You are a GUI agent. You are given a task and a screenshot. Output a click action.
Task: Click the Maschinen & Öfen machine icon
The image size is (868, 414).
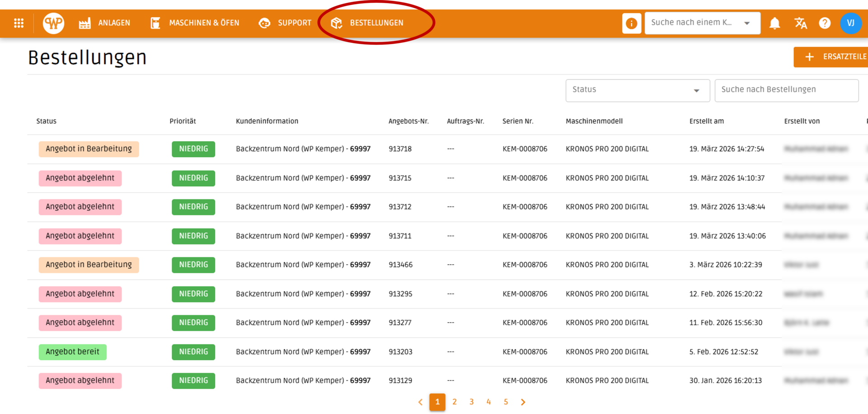pyautogui.click(x=156, y=23)
